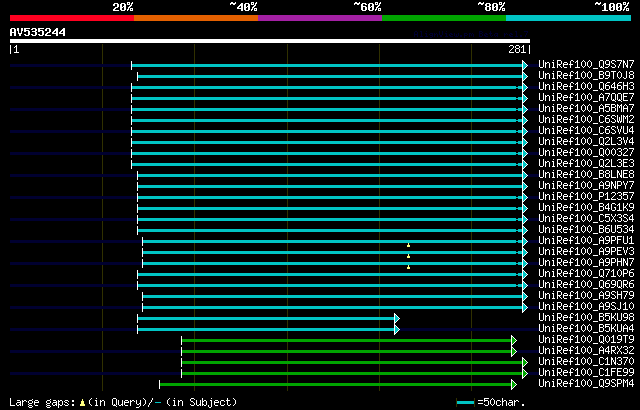Select the UniRef100_Q710P6 label
Viewport: 640px width, 410px height.
click(x=586, y=274)
